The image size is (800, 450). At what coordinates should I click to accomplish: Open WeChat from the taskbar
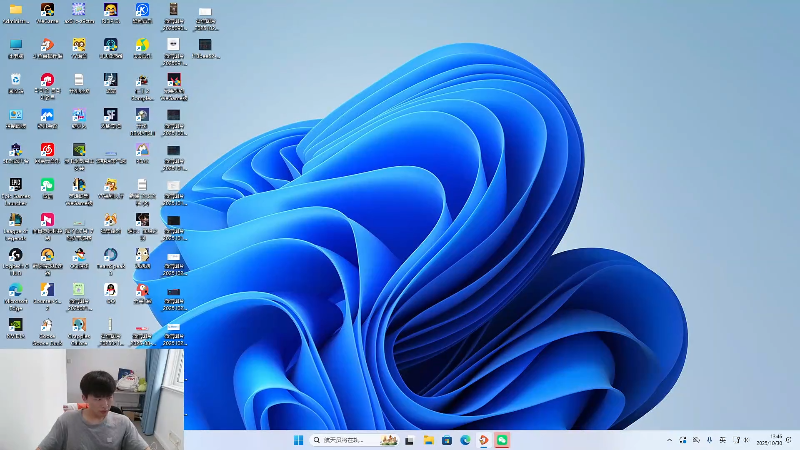click(502, 440)
